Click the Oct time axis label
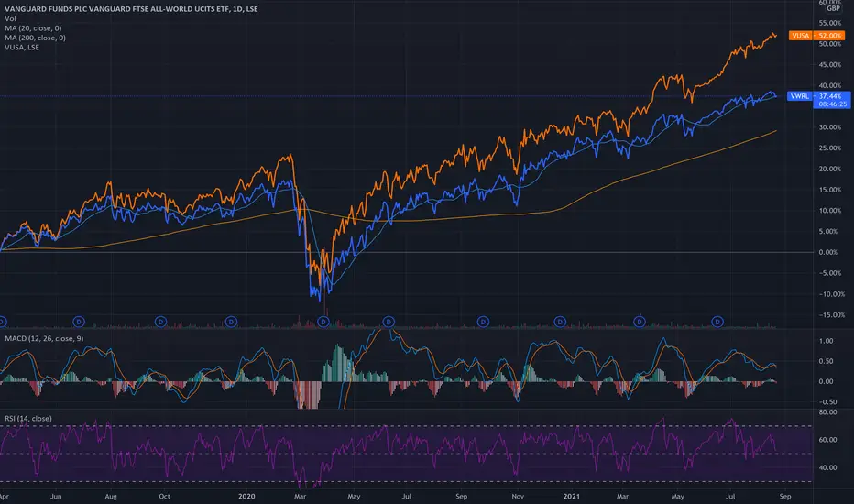The width and height of the screenshot is (854, 504). coord(165,497)
